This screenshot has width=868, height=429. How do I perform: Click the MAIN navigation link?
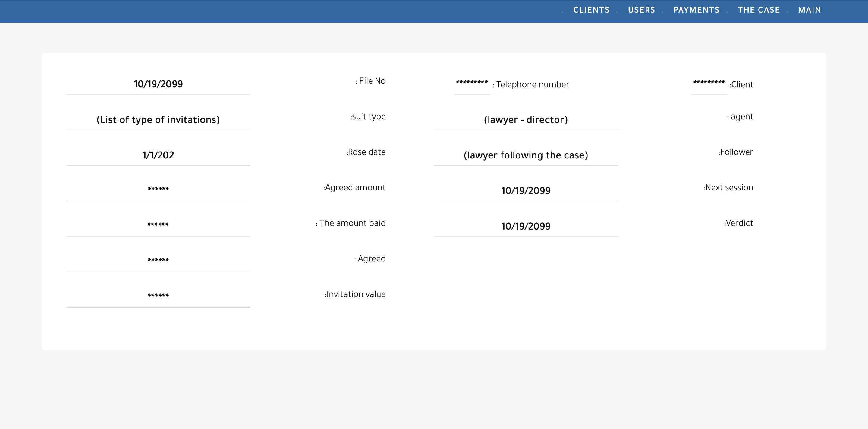click(809, 10)
